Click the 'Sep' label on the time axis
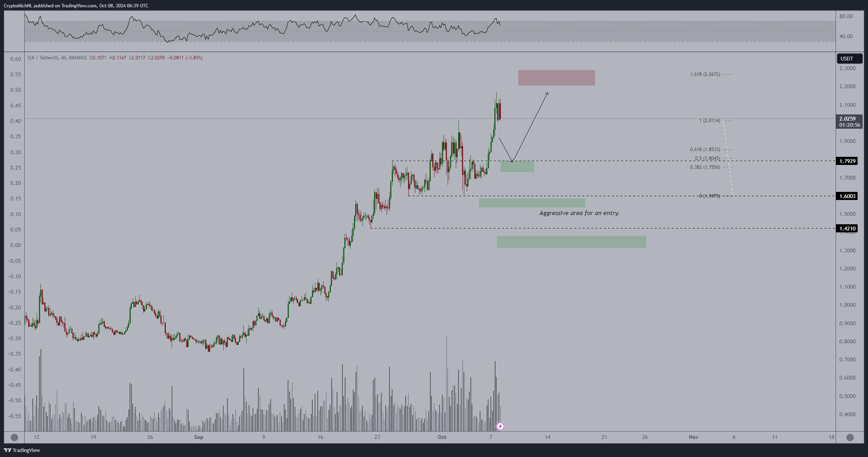Image resolution: width=868 pixels, height=457 pixels. coord(199,437)
